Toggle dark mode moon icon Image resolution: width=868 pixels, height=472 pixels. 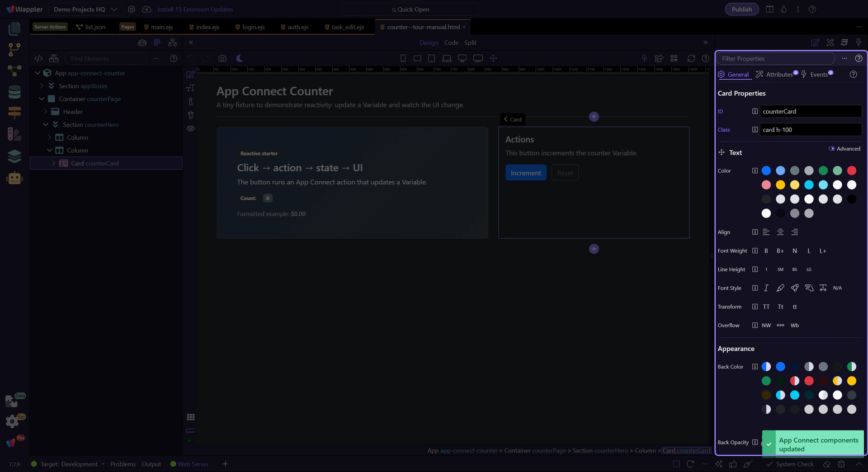240,58
